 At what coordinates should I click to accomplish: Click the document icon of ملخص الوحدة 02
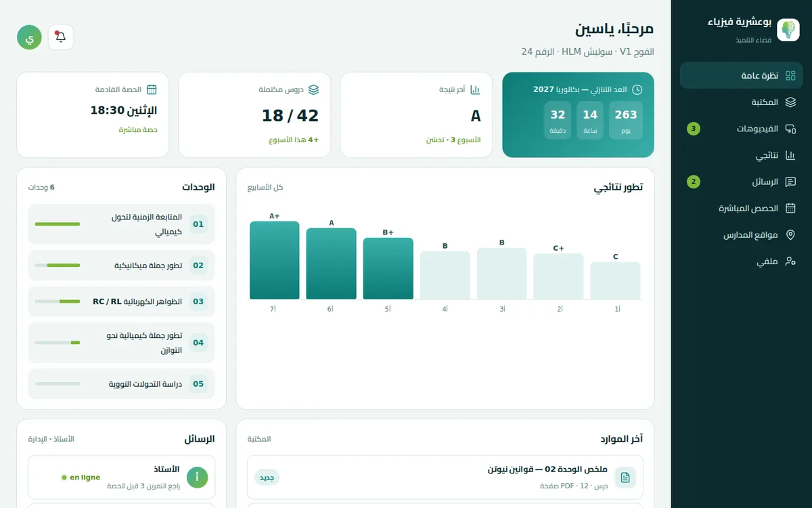tap(625, 478)
